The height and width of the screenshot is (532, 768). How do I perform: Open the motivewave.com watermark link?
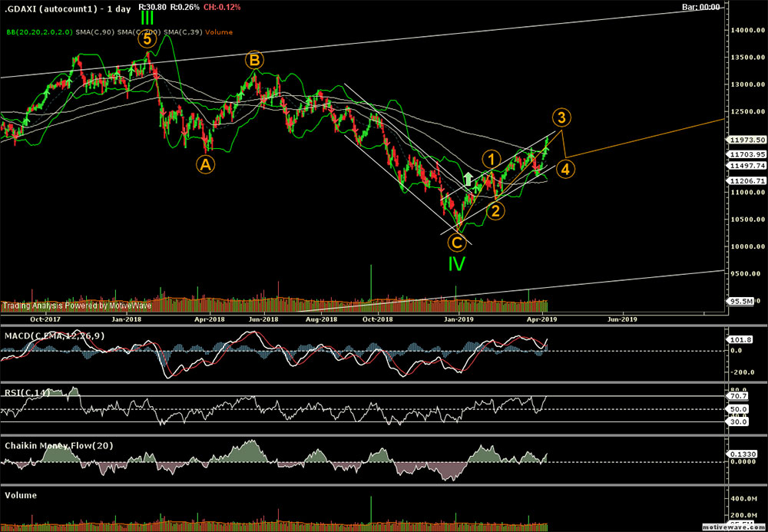click(x=733, y=528)
